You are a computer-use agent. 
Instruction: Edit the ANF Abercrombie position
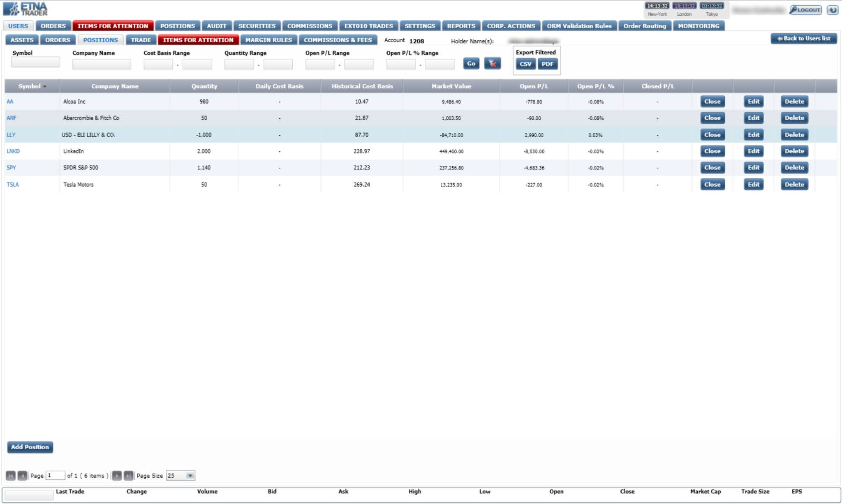[753, 118]
